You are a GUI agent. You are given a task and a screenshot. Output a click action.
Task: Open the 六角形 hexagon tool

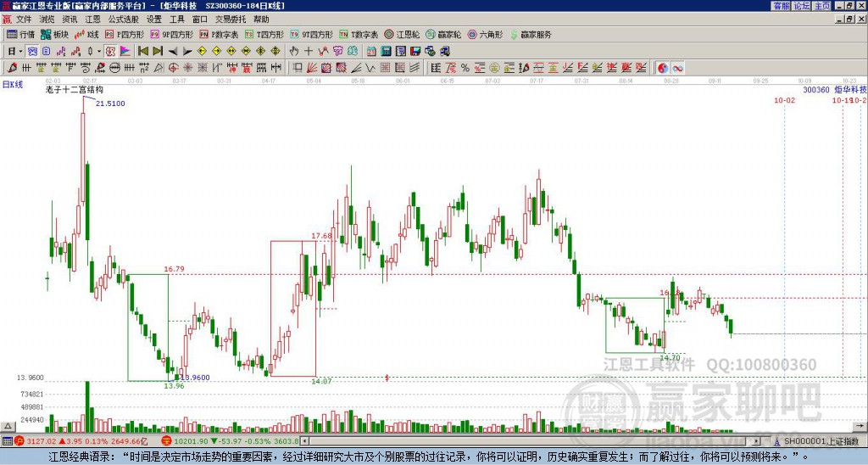(x=485, y=34)
